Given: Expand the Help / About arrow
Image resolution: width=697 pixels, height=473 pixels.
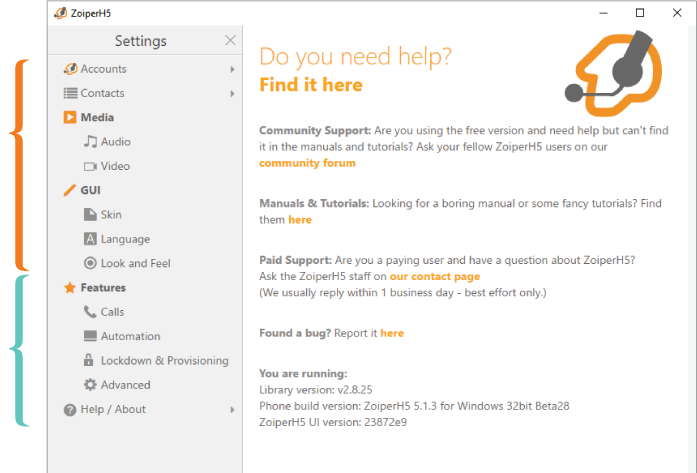Looking at the screenshot, I should (x=232, y=409).
